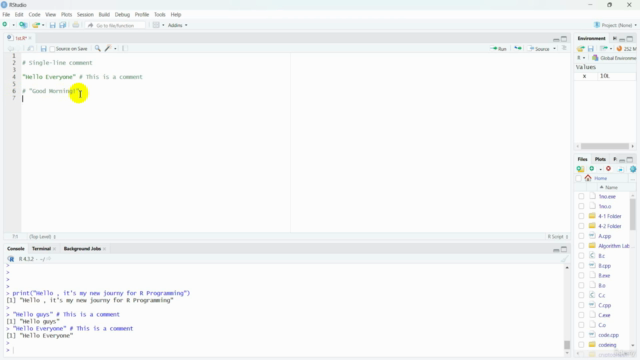Tick the checkbox for 4-1 Folder
Image resolution: width=640 pixels, height=360 pixels.
click(x=581, y=216)
